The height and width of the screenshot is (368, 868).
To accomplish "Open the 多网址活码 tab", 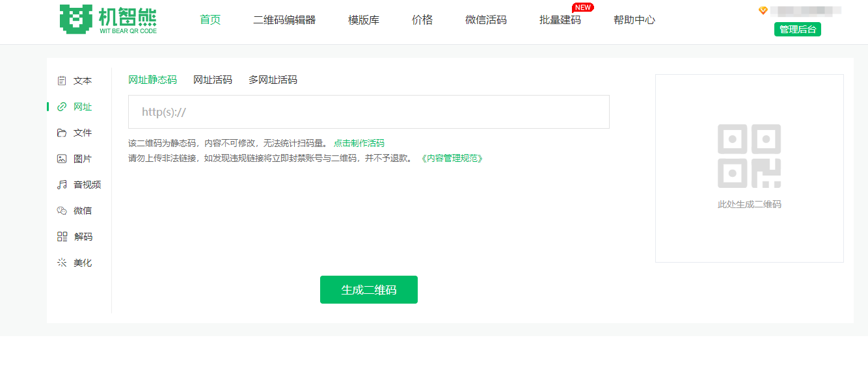I will [273, 80].
